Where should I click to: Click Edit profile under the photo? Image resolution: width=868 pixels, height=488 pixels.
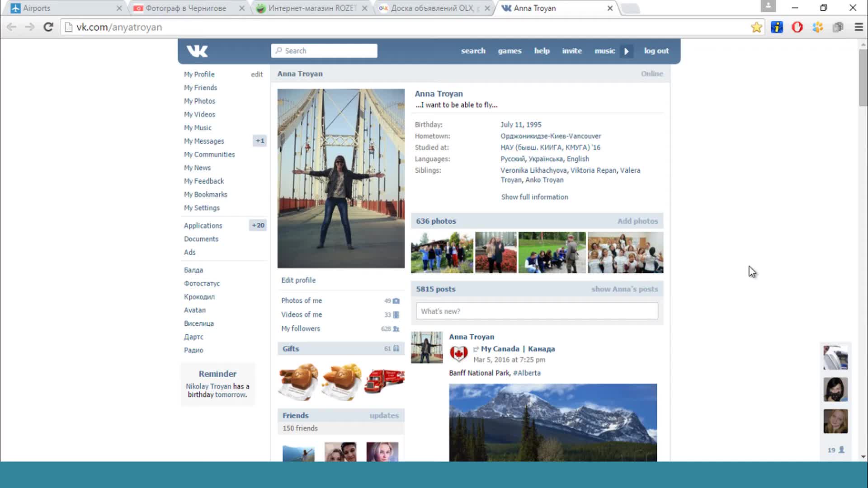[x=298, y=280]
